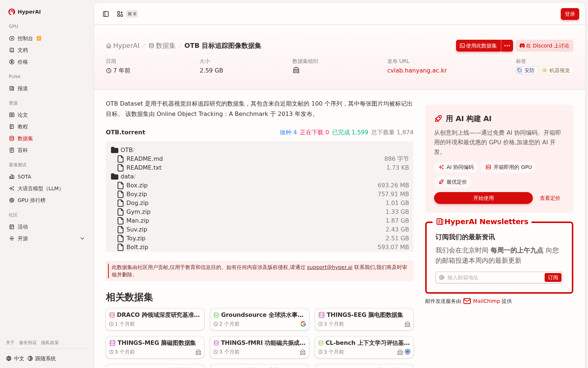Viewport: 588px width, 368px height.
Task: Click the 登录 button
Action: click(x=570, y=14)
